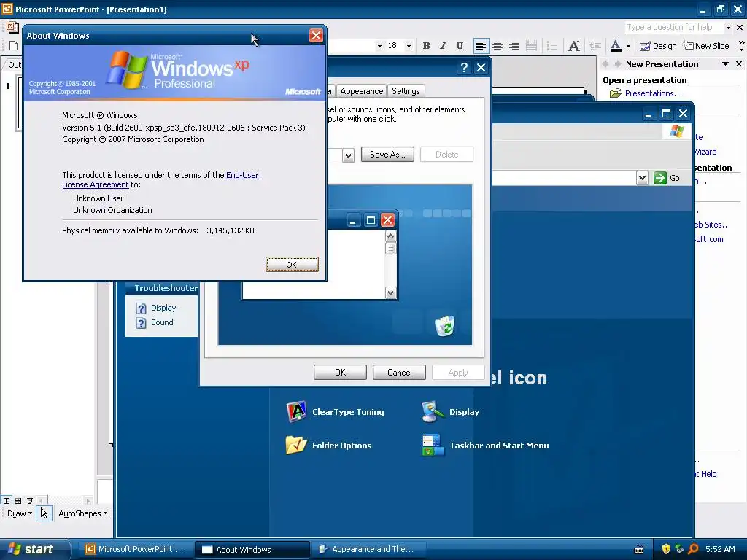
Task: Click the Bullets list icon
Action: (552, 46)
